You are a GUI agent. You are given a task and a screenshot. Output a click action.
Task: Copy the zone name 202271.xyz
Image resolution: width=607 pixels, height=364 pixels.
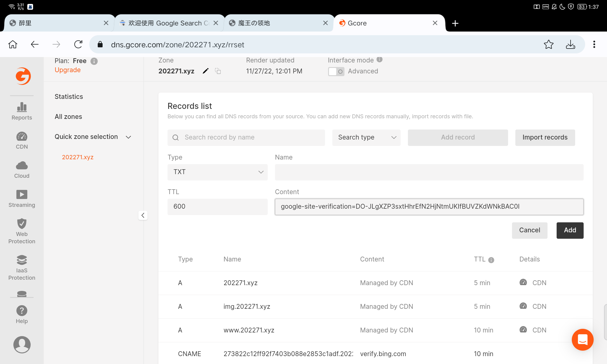click(218, 71)
